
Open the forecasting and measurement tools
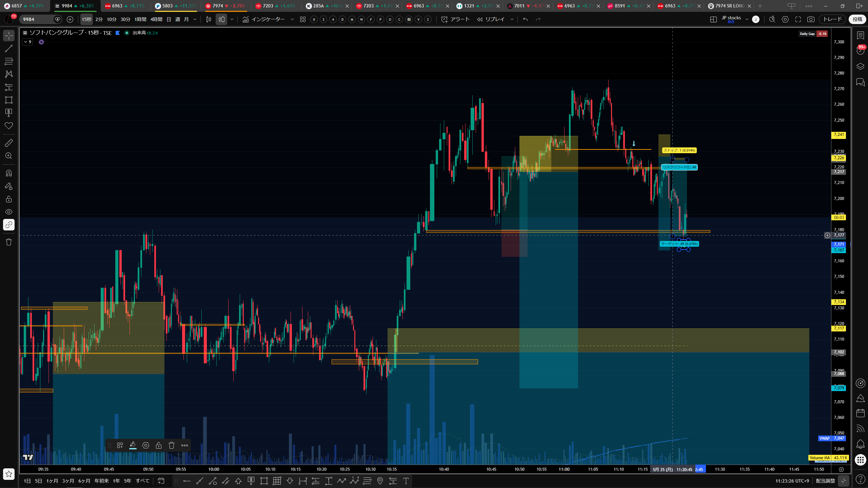(x=9, y=87)
